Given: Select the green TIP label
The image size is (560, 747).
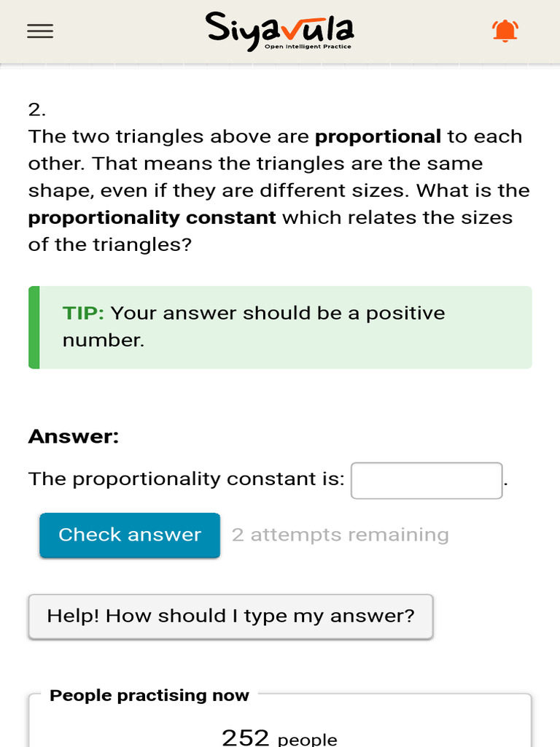Looking at the screenshot, I should (x=83, y=314).
